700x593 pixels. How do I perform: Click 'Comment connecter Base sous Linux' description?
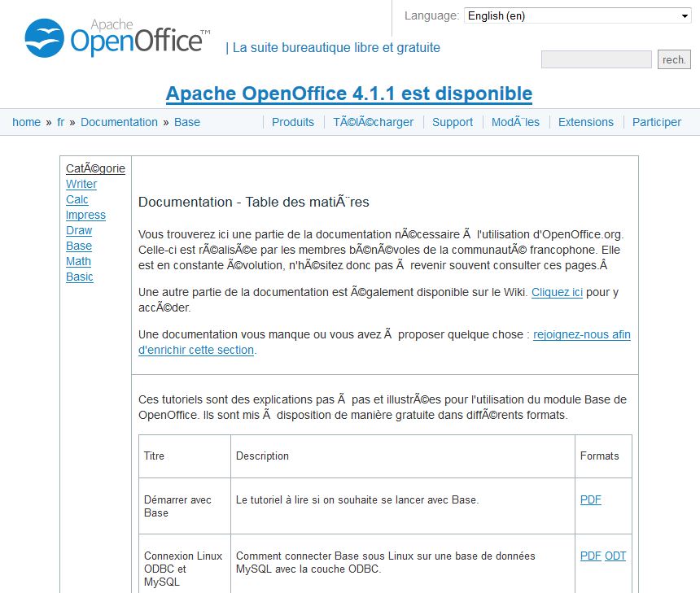(386, 563)
